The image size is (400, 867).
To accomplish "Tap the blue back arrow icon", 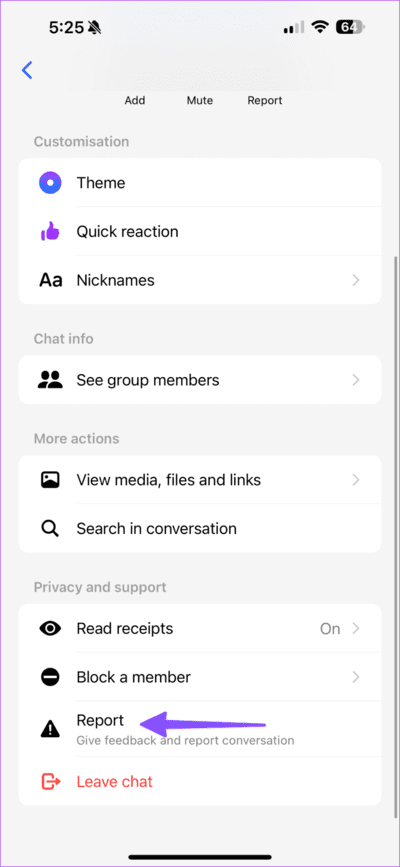I will pos(27,70).
